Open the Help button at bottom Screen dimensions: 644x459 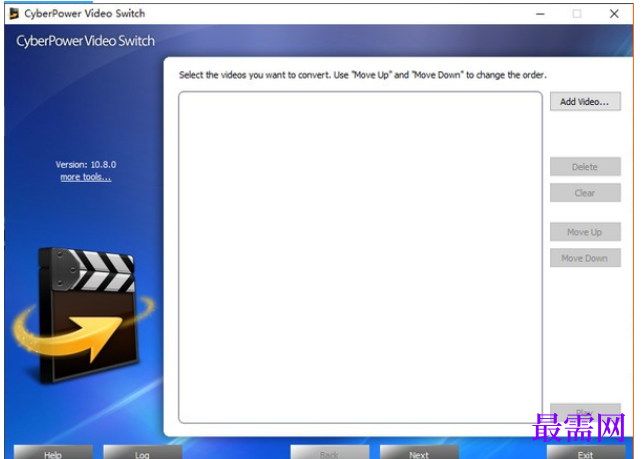(53, 452)
